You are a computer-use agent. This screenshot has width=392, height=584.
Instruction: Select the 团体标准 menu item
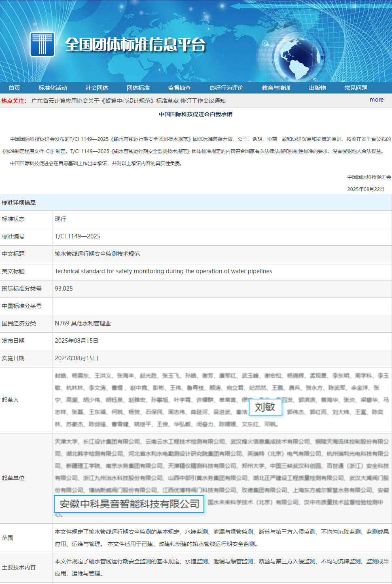[x=138, y=88]
